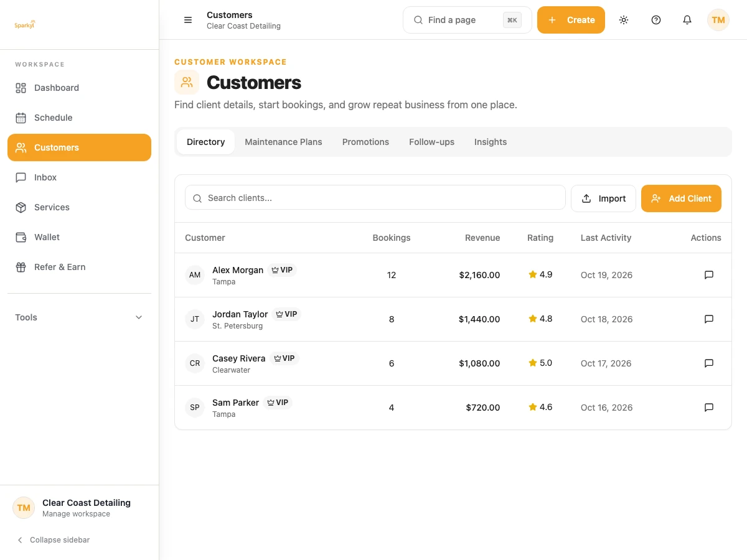Open Casey Rivera customer name
Screen dimensions: 747x560
tap(239, 358)
